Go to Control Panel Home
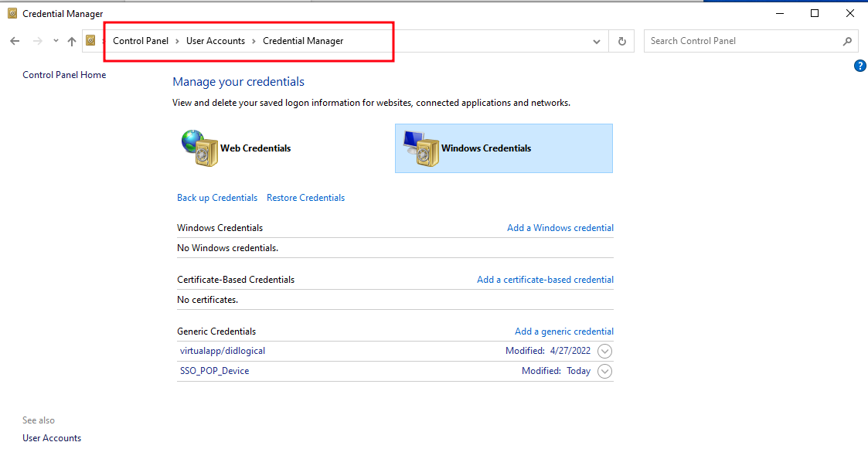Image resolution: width=868 pixels, height=459 pixels. point(63,74)
